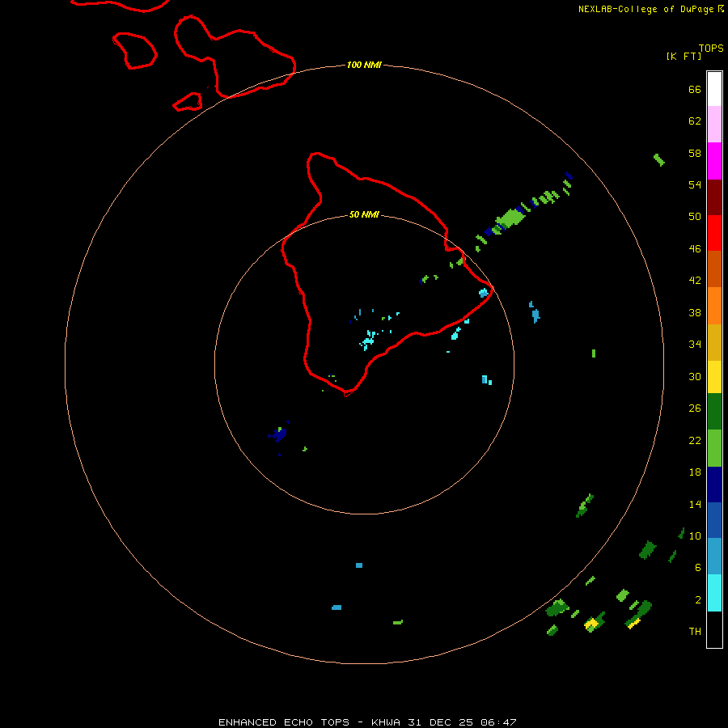The width and height of the screenshot is (728, 728).
Task: Click the 'KHWA' station ID in the caption
Action: [x=387, y=722]
